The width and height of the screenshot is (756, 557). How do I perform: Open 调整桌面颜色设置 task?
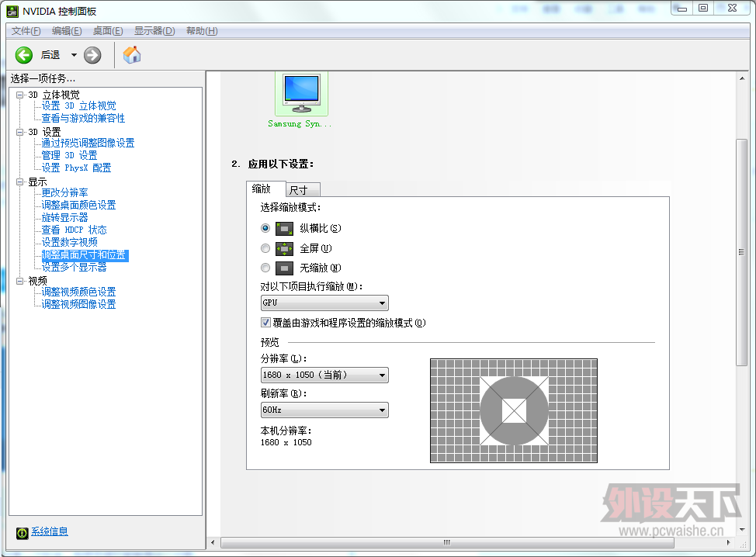pos(78,206)
